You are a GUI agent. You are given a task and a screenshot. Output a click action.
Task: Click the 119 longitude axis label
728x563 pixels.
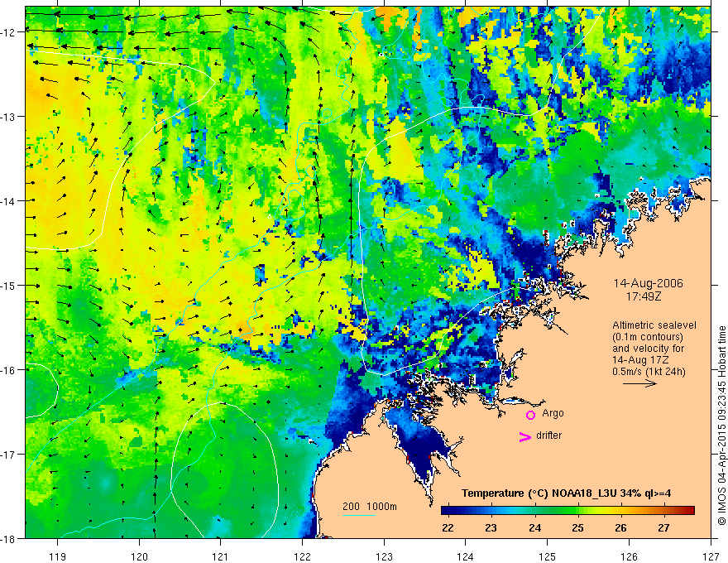point(58,543)
